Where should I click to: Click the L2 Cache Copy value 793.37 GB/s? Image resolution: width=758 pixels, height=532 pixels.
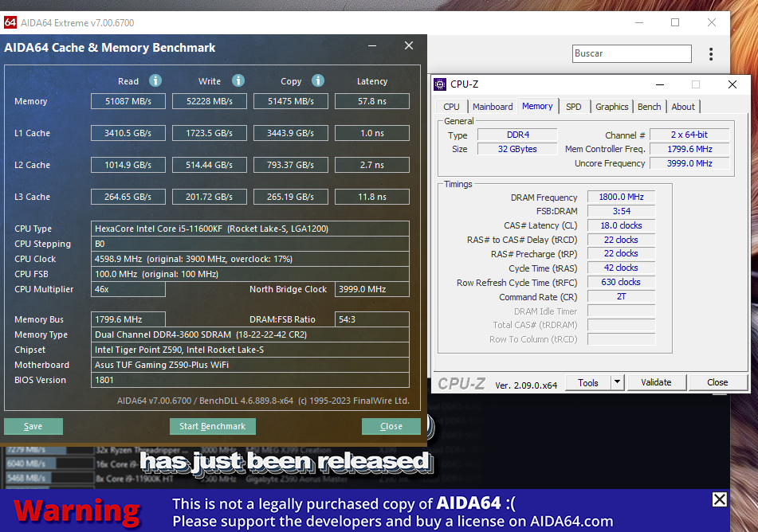291,165
